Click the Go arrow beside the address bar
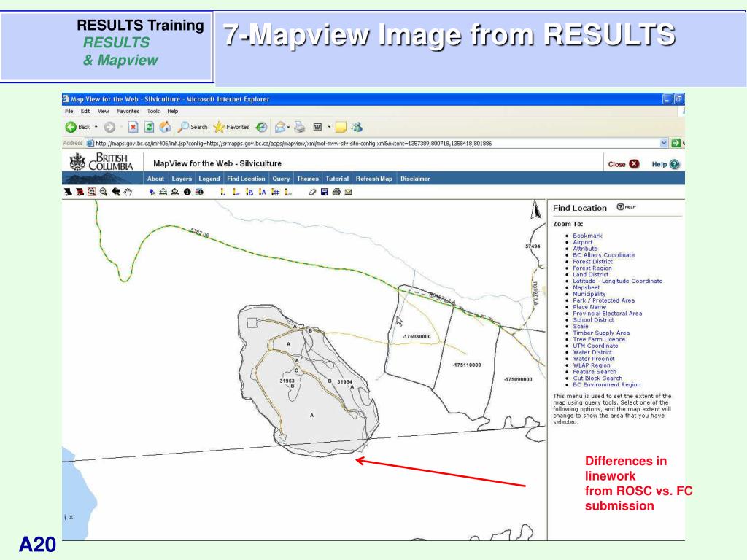This screenshot has width=747, height=560. (x=675, y=143)
